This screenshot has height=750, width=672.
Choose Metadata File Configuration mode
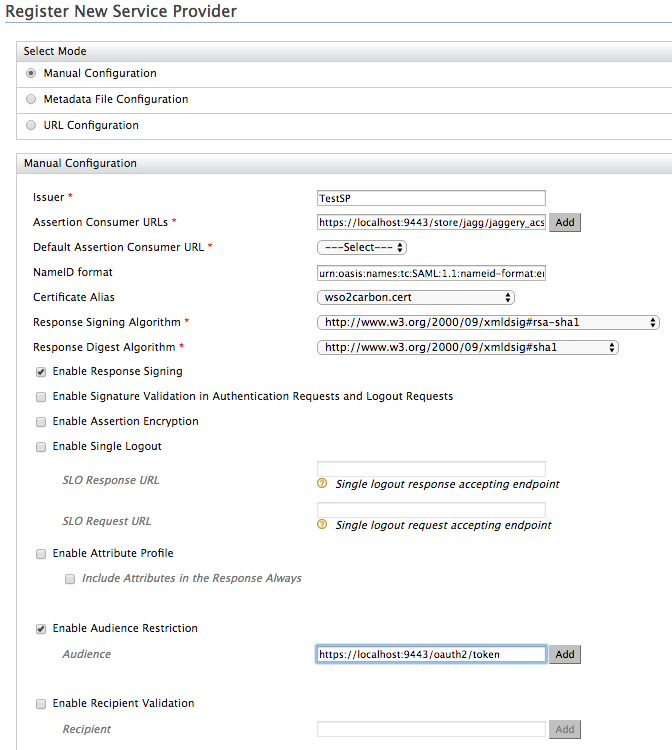(x=32, y=99)
